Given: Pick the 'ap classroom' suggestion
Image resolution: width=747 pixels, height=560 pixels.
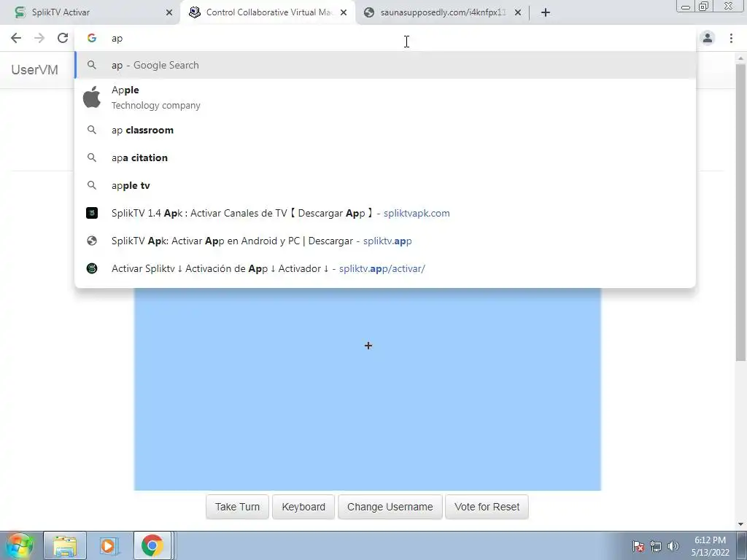Looking at the screenshot, I should (x=385, y=130).
